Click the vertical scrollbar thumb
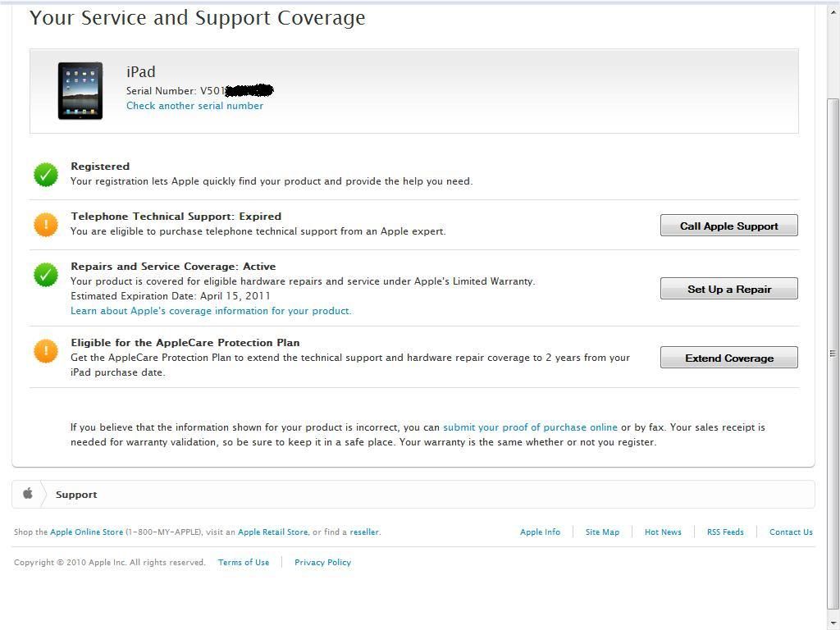The height and width of the screenshot is (630, 840). click(833, 354)
